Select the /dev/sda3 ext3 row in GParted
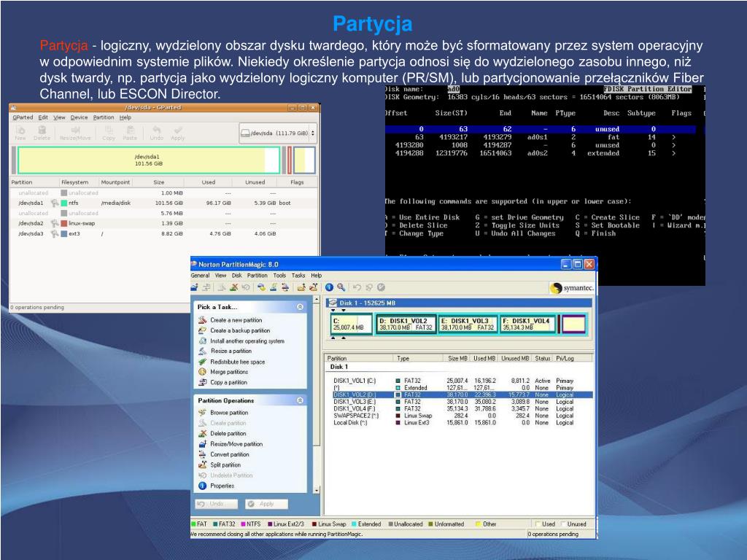The image size is (747, 560). click(163, 234)
